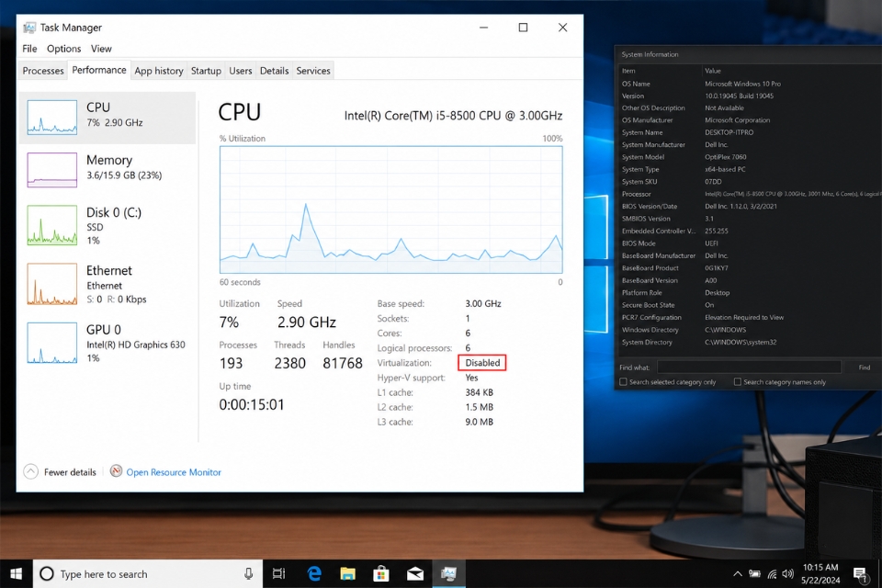This screenshot has width=882, height=588.
Task: Open the View menu
Action: pos(101,49)
